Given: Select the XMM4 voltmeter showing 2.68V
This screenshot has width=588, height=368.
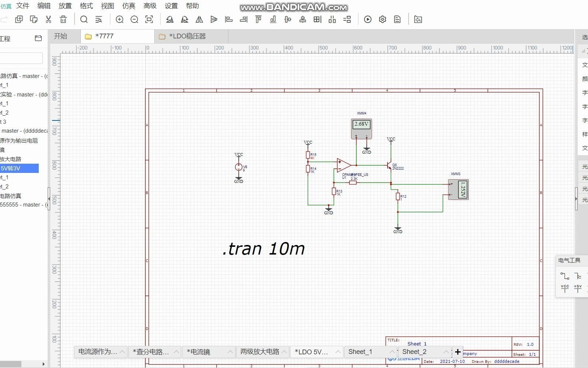Looking at the screenshot, I should tap(361, 129).
